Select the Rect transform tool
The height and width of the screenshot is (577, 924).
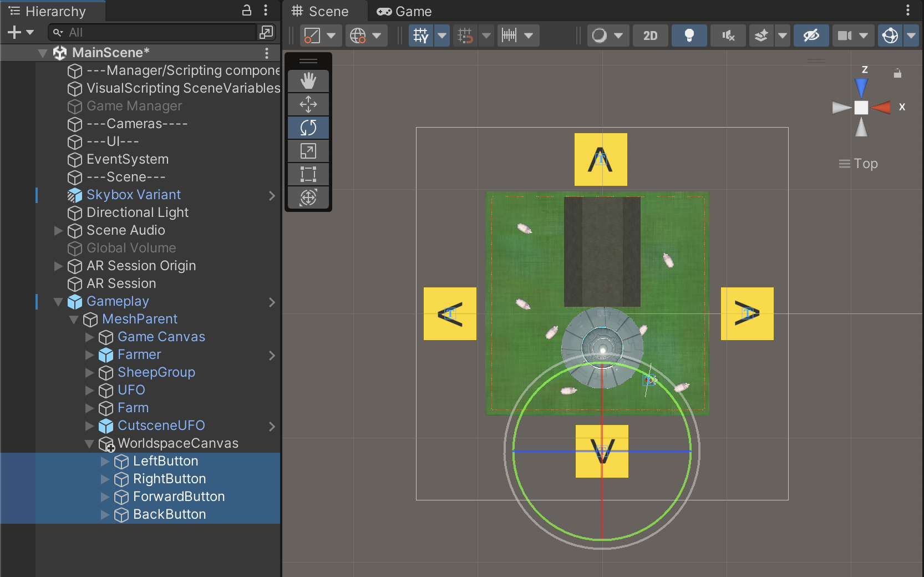(308, 174)
